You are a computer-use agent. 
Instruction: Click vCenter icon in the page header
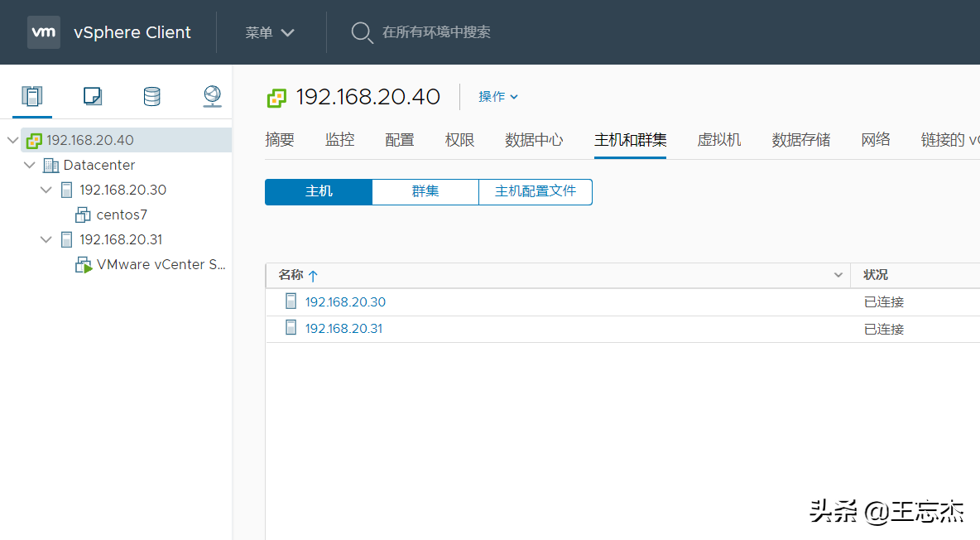point(276,99)
